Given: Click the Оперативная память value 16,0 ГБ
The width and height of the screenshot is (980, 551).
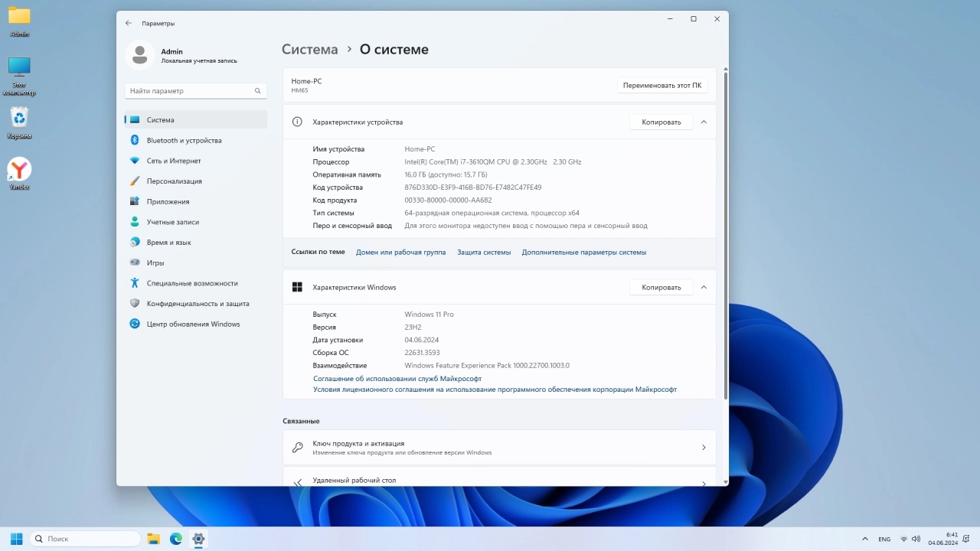Looking at the screenshot, I should coord(446,174).
